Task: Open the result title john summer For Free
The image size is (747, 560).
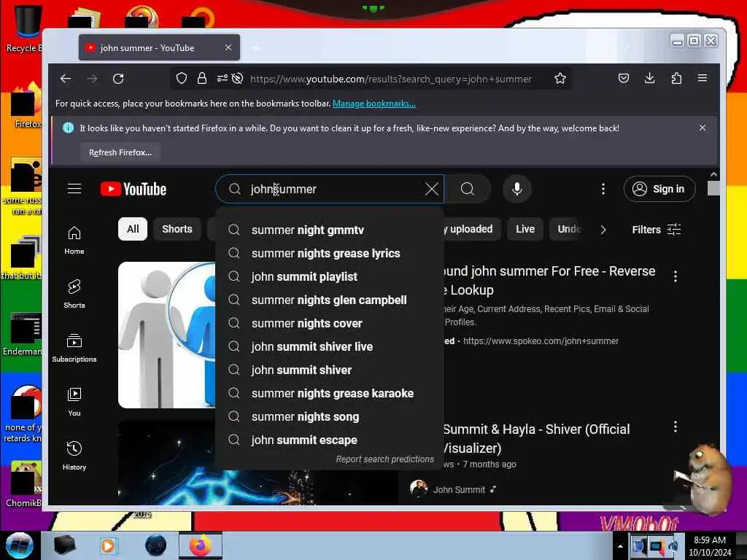Action: 548,280
